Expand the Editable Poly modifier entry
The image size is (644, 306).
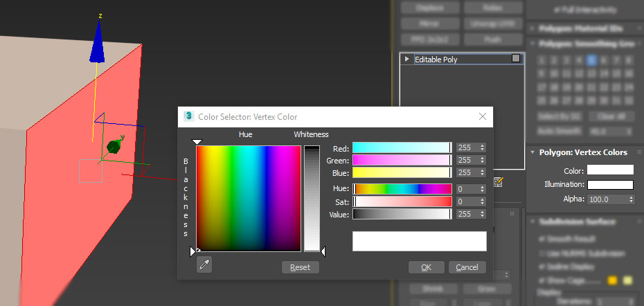[407, 59]
